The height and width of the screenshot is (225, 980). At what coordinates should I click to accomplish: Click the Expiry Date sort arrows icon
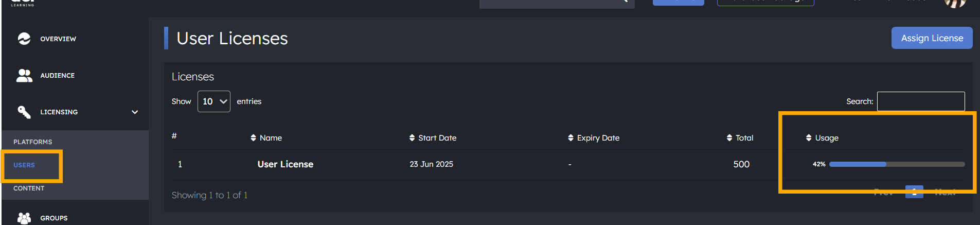click(x=571, y=138)
